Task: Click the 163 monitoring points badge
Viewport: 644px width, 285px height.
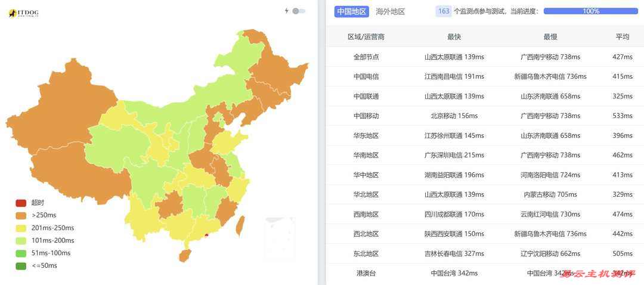Action: point(444,11)
